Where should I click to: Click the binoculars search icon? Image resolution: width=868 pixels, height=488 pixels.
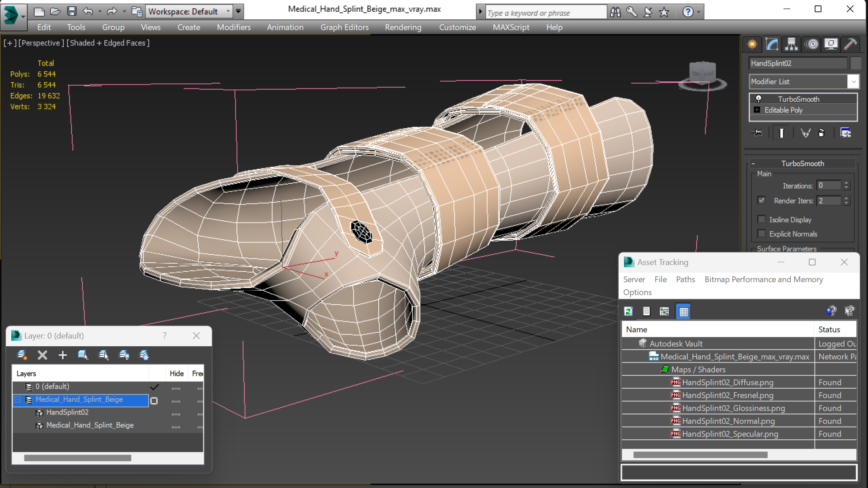pos(615,12)
